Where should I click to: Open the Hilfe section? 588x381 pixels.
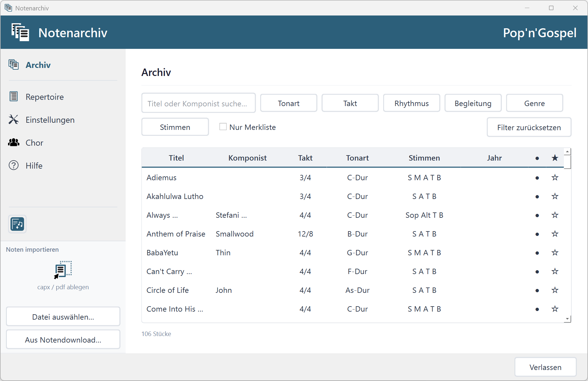(34, 165)
